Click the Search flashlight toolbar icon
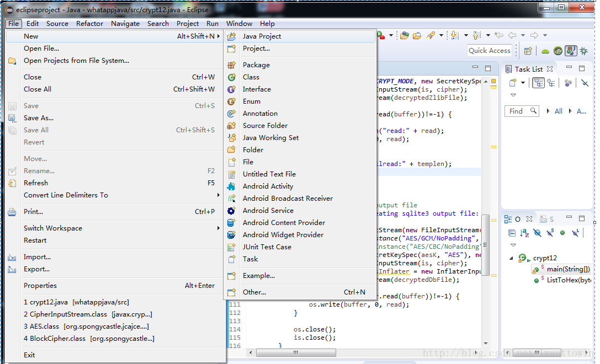Viewport: 600px width, 364px height. (431, 35)
